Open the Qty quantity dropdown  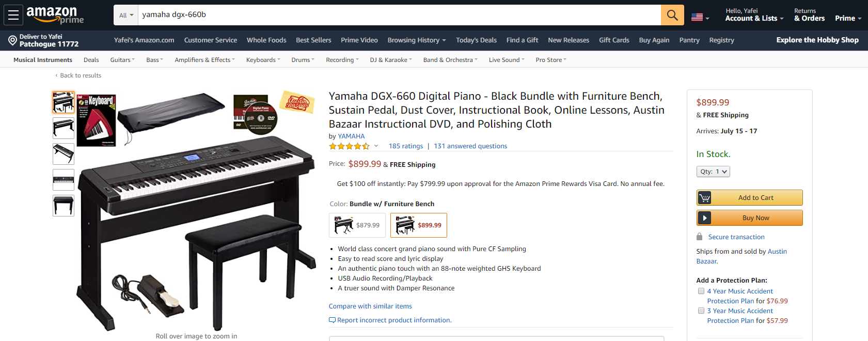coord(713,172)
